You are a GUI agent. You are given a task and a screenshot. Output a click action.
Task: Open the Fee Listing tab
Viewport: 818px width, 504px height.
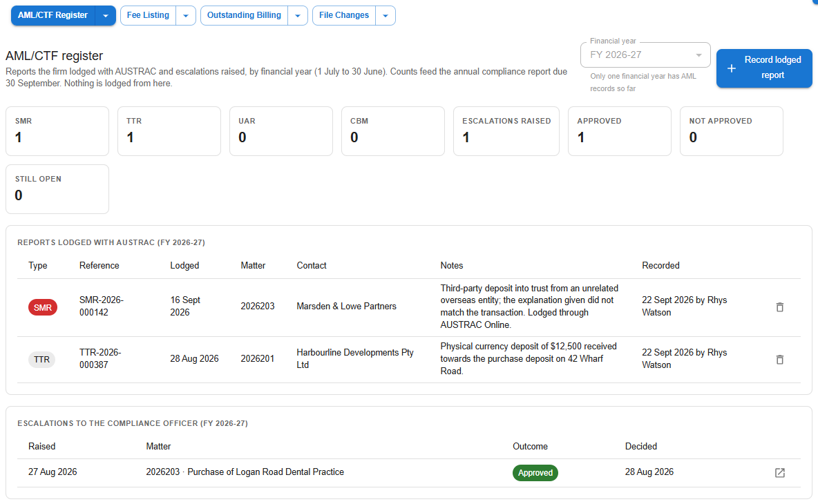pos(148,15)
